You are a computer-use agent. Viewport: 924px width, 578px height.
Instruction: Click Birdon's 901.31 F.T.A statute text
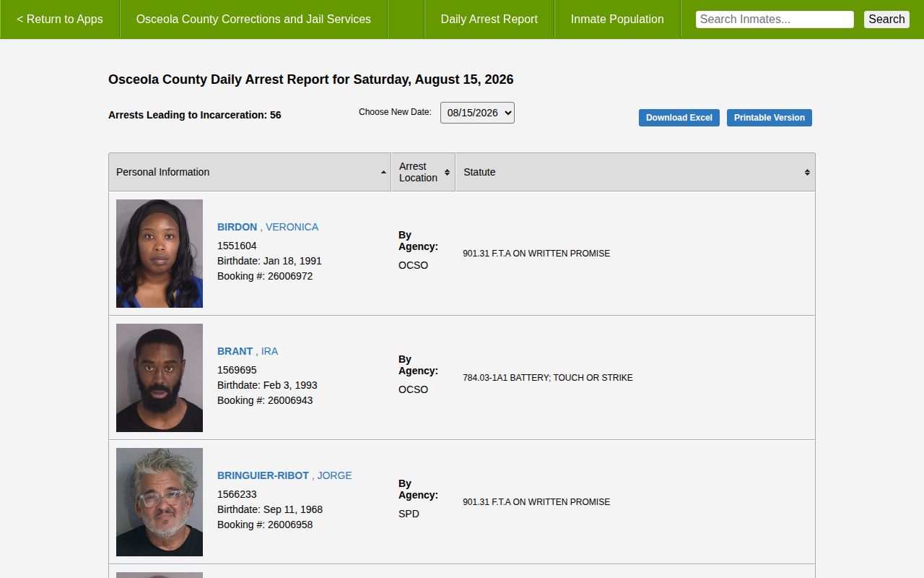(x=536, y=254)
